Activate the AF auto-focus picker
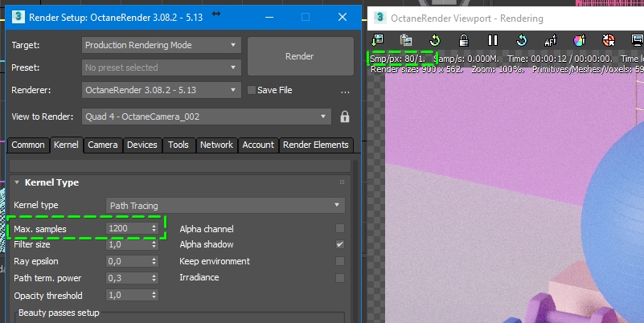This screenshot has height=323, width=644. tap(551, 40)
